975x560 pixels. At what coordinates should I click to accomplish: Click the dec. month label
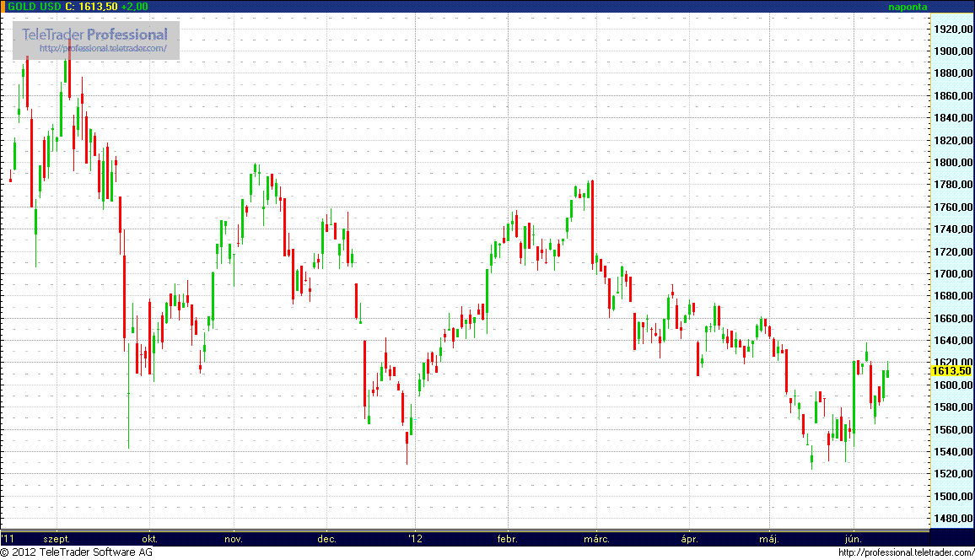pyautogui.click(x=327, y=539)
